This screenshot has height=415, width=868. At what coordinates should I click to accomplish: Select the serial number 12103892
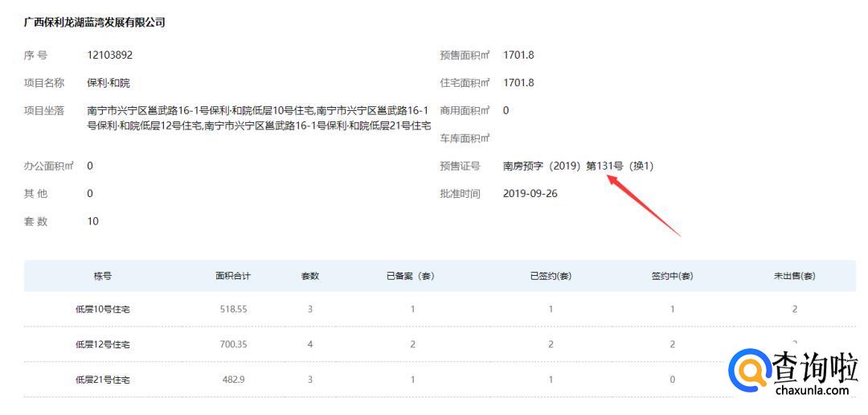click(109, 55)
